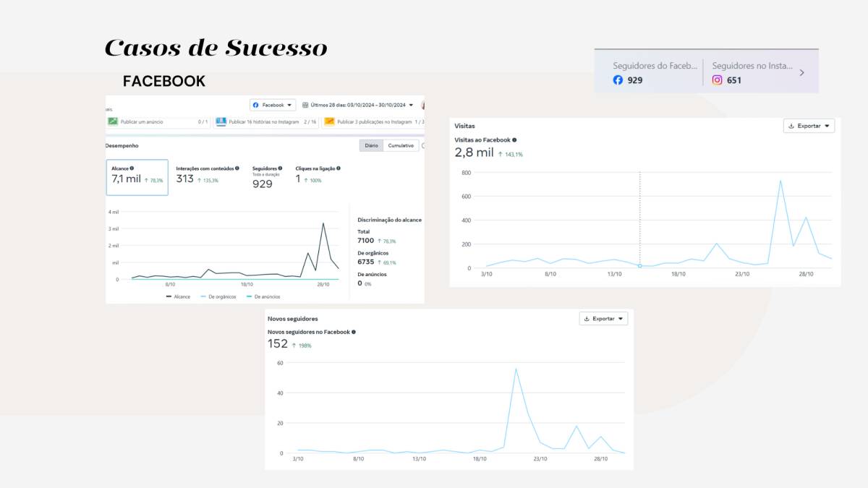Select the Seguidores metric showing 929
Viewport: 868px width, 488px height.
tap(268, 177)
